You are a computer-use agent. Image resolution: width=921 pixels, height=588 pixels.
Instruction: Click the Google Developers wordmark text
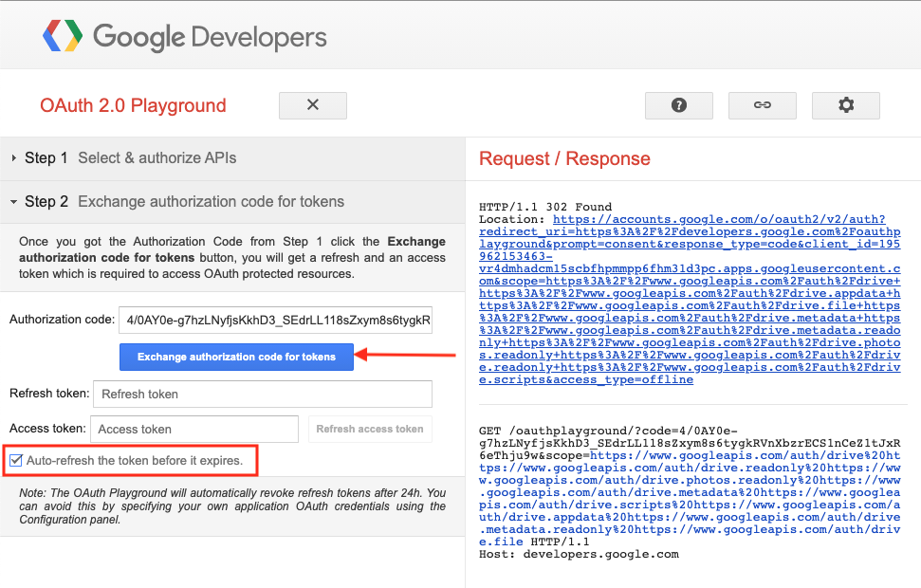coord(210,37)
